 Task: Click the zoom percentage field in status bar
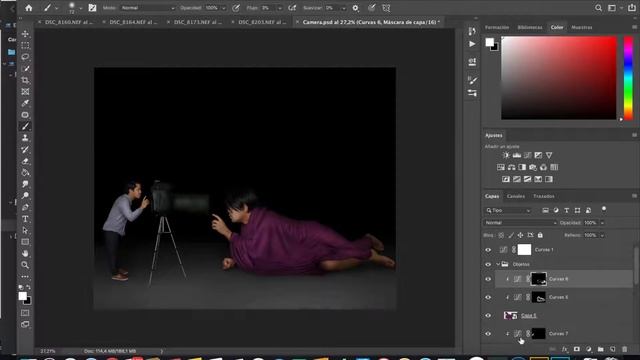point(48,351)
